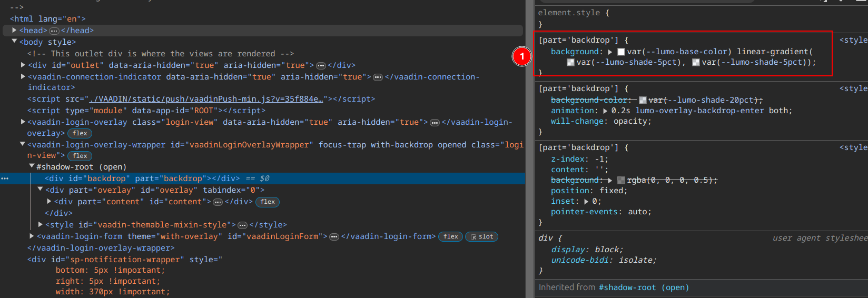Expand collapsed content of outlet div ellipsis
This screenshot has height=298, width=868.
321,66
